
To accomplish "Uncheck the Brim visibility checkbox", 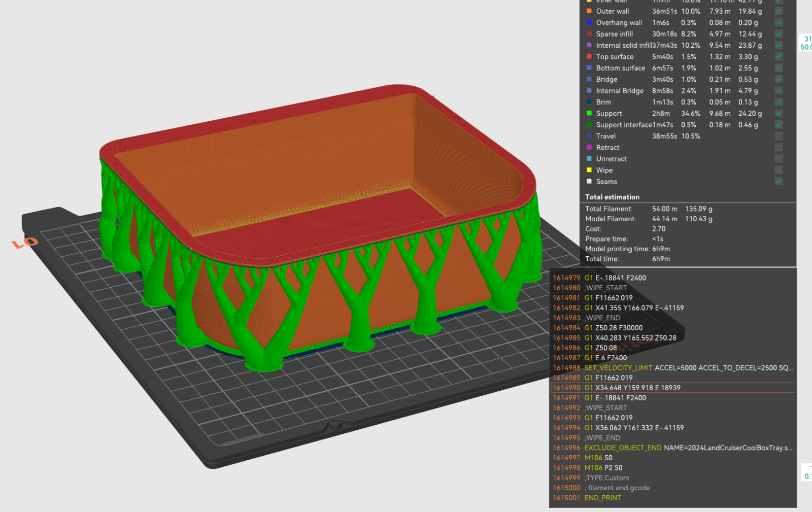I will pyautogui.click(x=779, y=102).
